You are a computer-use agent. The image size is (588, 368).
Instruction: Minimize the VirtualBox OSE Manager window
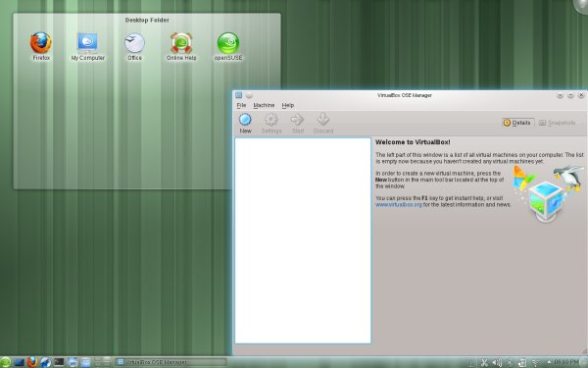(x=560, y=95)
